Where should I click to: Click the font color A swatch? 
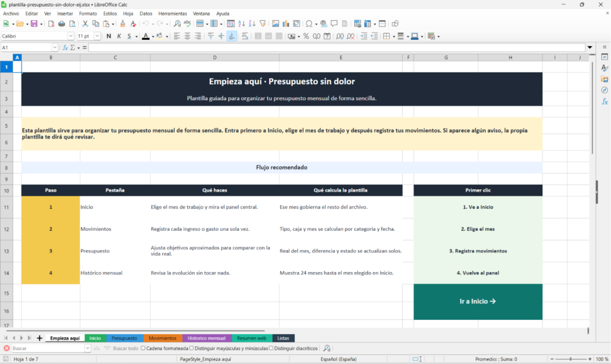(x=146, y=36)
